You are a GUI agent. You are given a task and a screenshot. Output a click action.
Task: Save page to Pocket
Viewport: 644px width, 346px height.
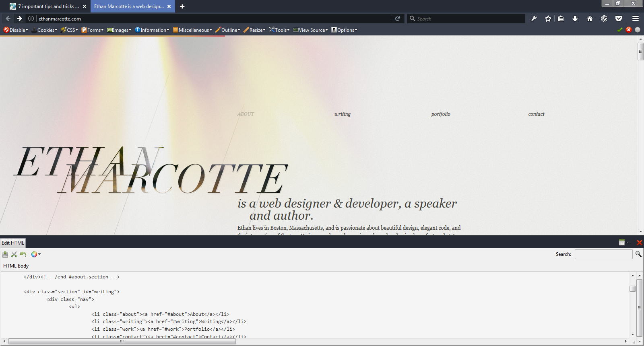(x=619, y=19)
